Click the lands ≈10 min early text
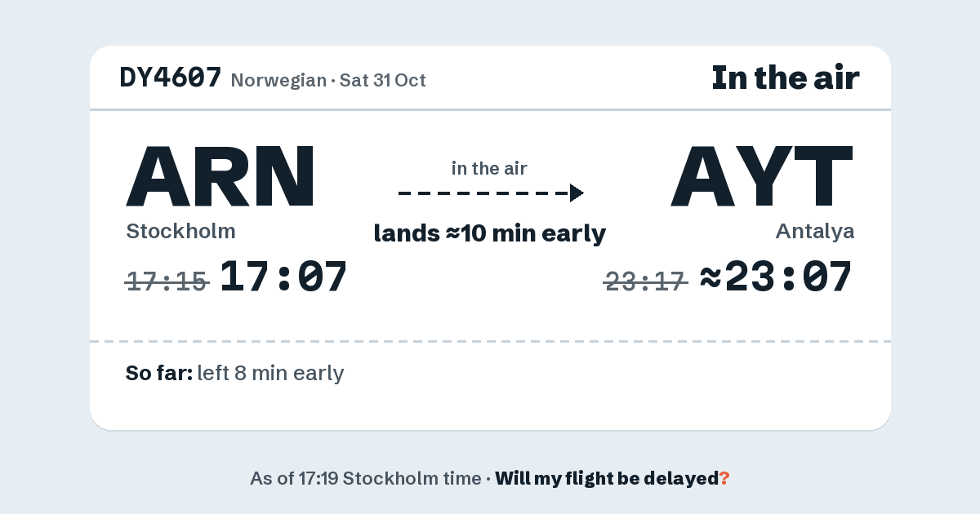The image size is (980, 514). pyautogui.click(x=490, y=234)
